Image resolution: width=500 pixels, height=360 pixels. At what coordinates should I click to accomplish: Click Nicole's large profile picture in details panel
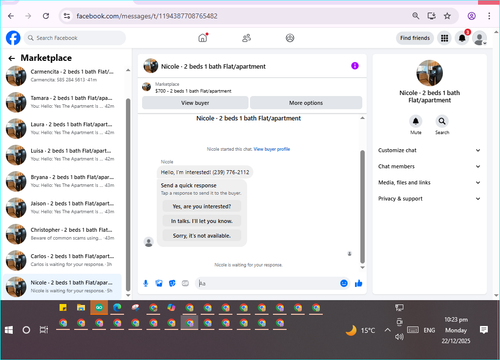[429, 73]
